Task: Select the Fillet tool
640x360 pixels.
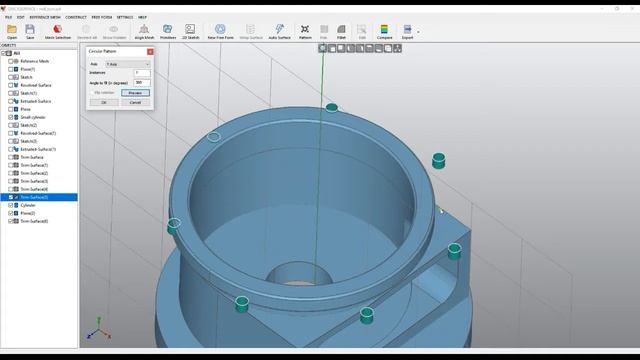Action: [x=341, y=31]
